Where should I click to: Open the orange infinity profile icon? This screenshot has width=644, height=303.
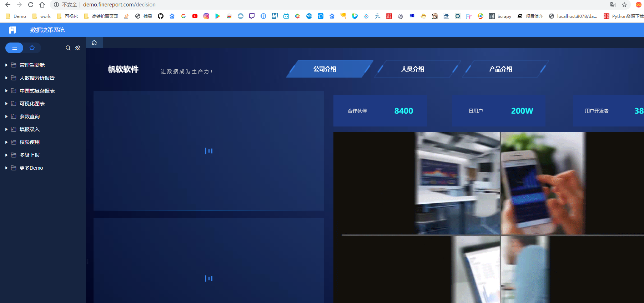click(x=639, y=5)
